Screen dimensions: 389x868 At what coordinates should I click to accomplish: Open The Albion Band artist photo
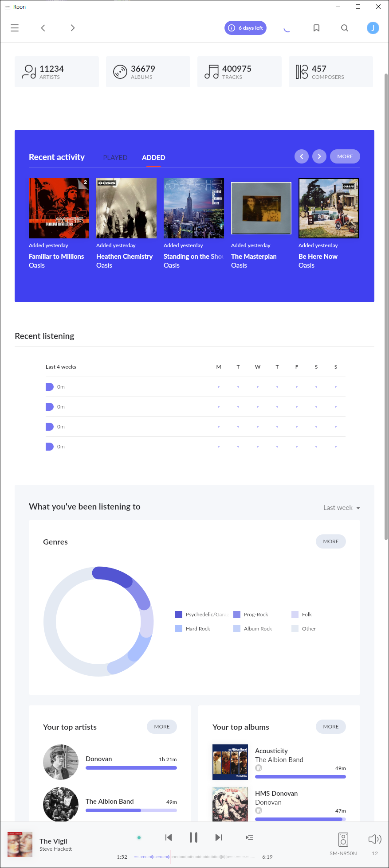click(x=61, y=804)
